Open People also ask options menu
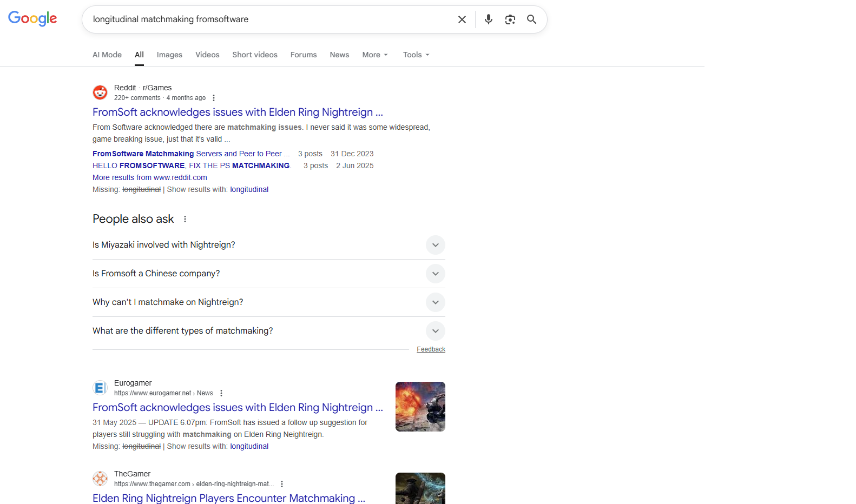 185,219
